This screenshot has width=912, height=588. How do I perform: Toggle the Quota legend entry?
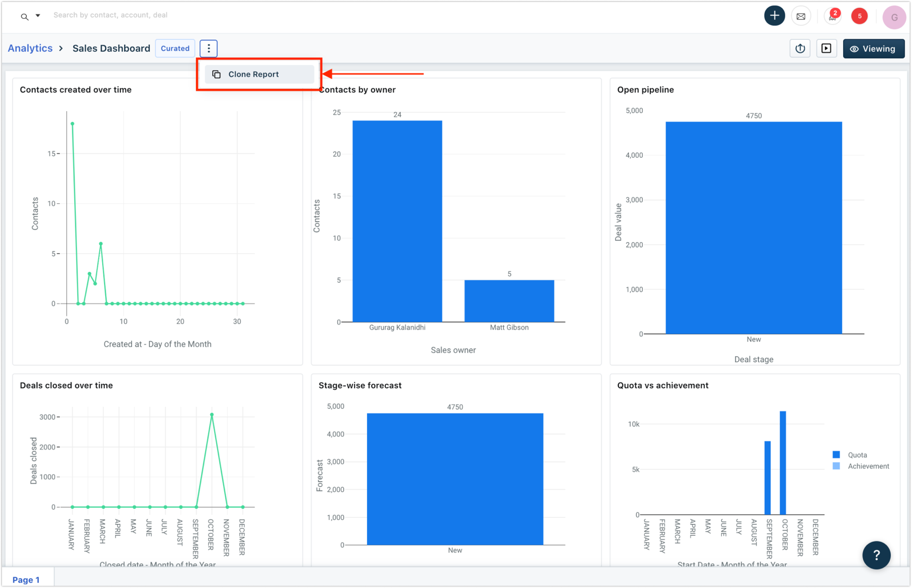(857, 454)
